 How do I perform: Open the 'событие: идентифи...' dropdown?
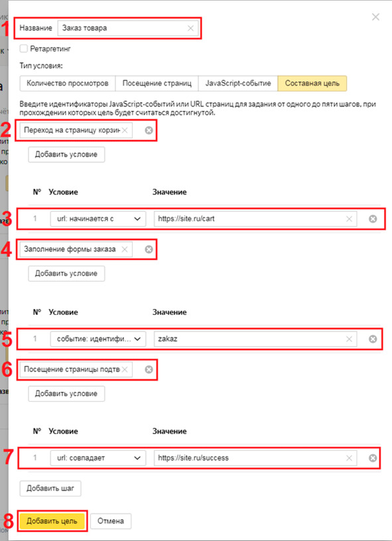point(98,339)
